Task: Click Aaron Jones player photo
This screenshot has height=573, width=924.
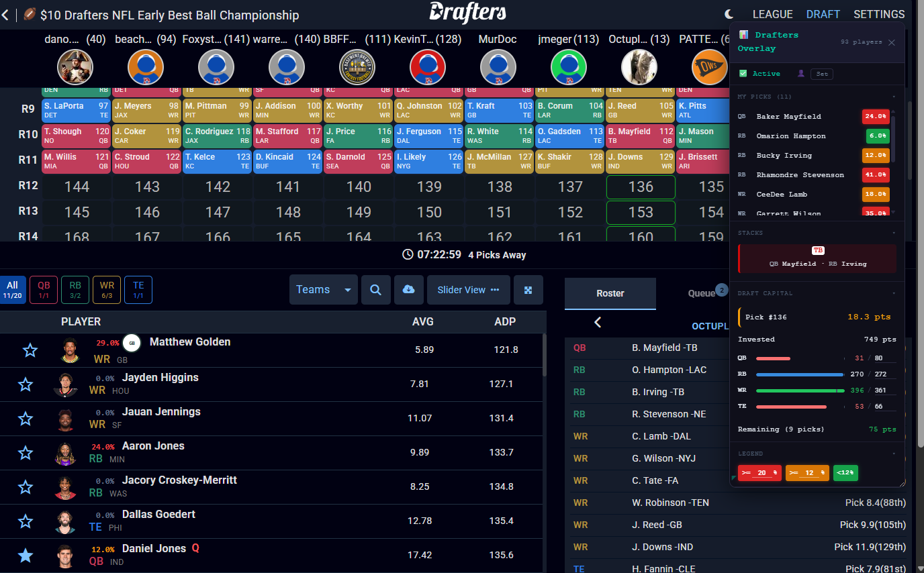Action: (x=65, y=454)
